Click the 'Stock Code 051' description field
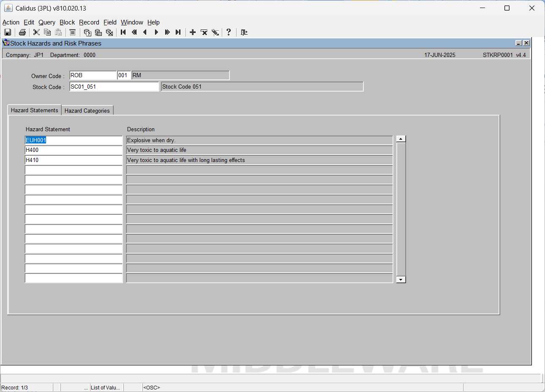 click(x=262, y=87)
